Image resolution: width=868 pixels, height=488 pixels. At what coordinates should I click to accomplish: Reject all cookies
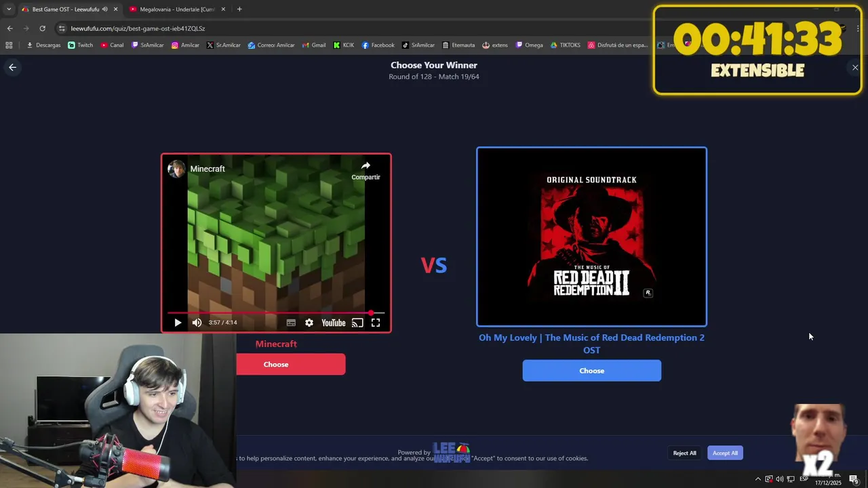click(x=684, y=453)
